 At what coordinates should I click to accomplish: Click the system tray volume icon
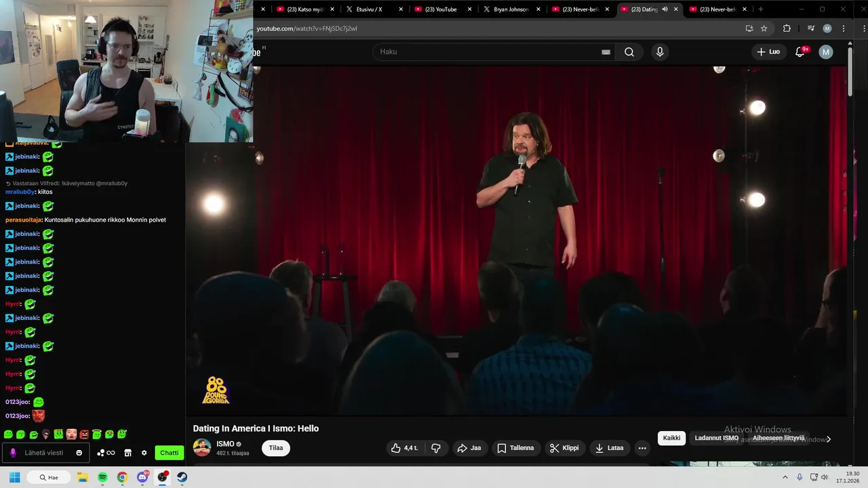click(825, 477)
